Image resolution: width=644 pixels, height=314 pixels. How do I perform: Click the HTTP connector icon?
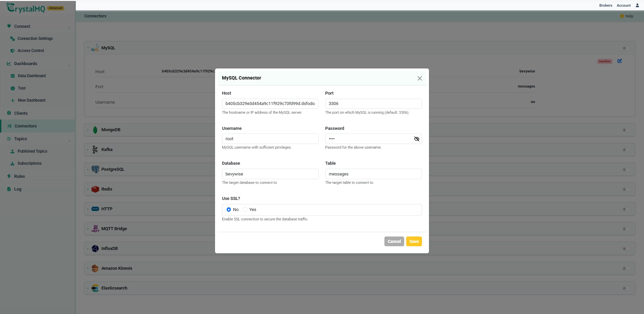pyautogui.click(x=95, y=209)
